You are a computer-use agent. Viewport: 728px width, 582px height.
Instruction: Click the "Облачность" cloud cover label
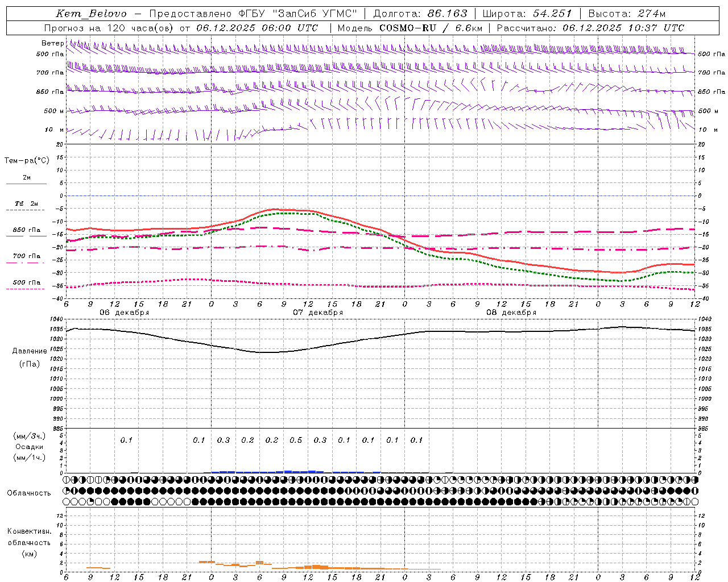click(29, 493)
